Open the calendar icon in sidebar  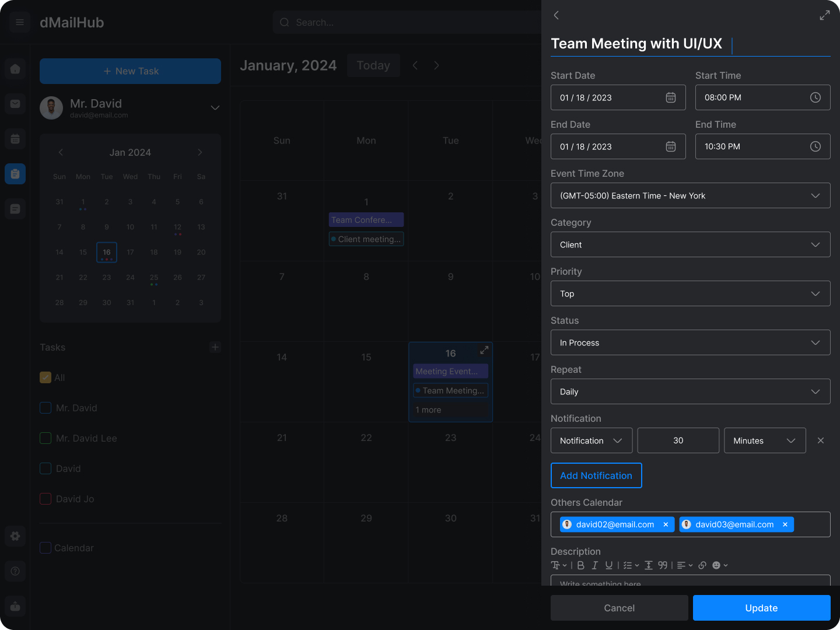15,139
